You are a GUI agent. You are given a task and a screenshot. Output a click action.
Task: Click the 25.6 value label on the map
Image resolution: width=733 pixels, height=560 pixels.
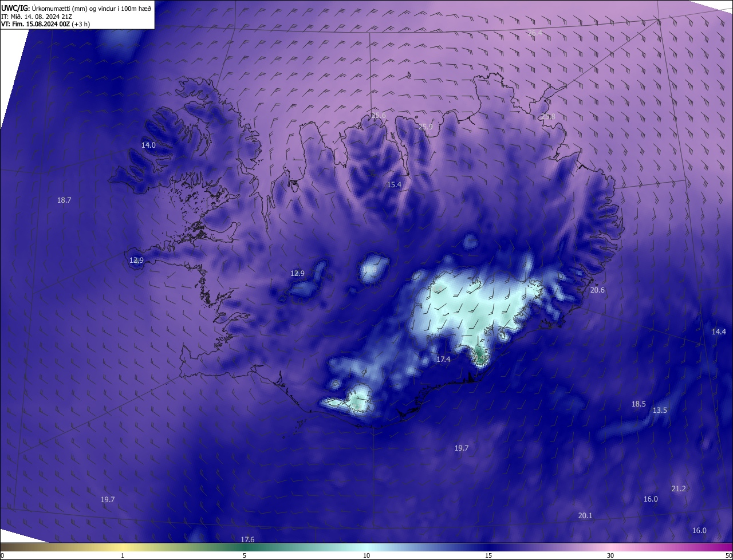point(379,116)
